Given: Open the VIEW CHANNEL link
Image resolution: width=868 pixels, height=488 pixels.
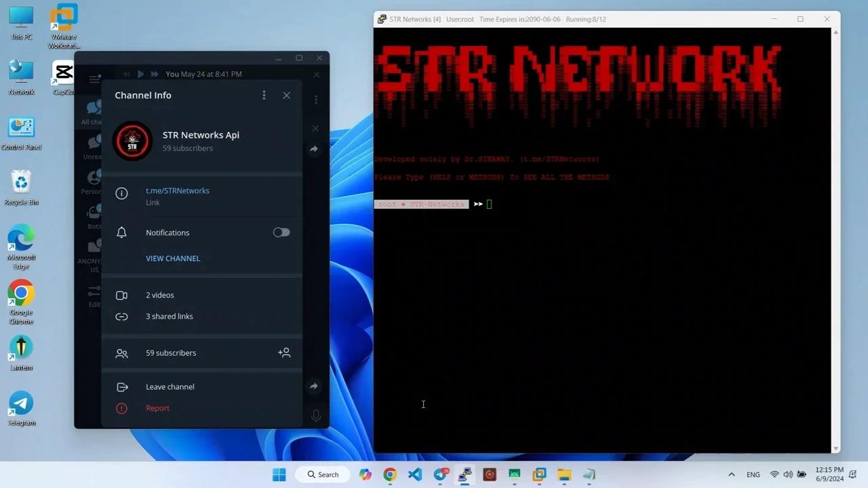Looking at the screenshot, I should (x=172, y=258).
